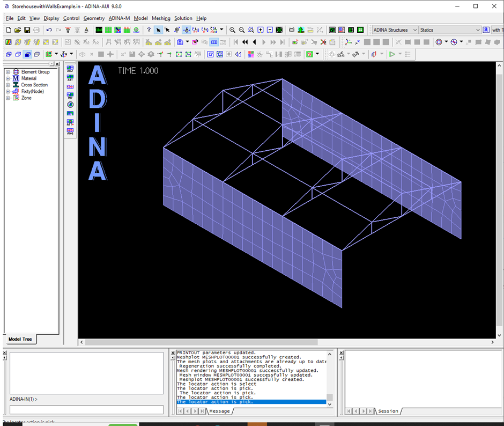Click the green CLEAR display icon
Image resolution: width=504 pixels, height=426 pixels.
coord(99,30)
